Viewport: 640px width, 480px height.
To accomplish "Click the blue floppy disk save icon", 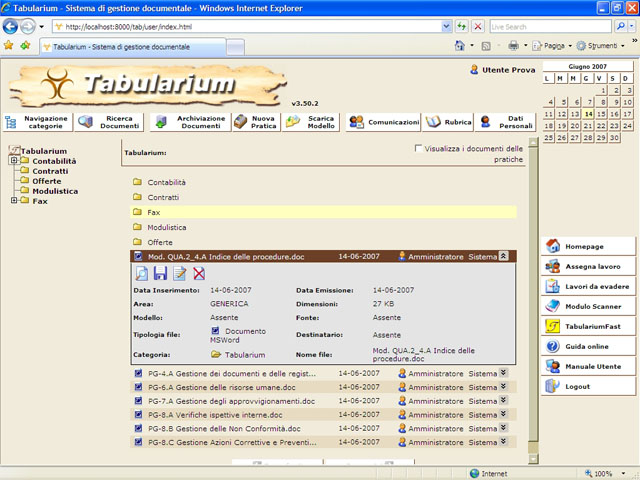I will coord(160,273).
